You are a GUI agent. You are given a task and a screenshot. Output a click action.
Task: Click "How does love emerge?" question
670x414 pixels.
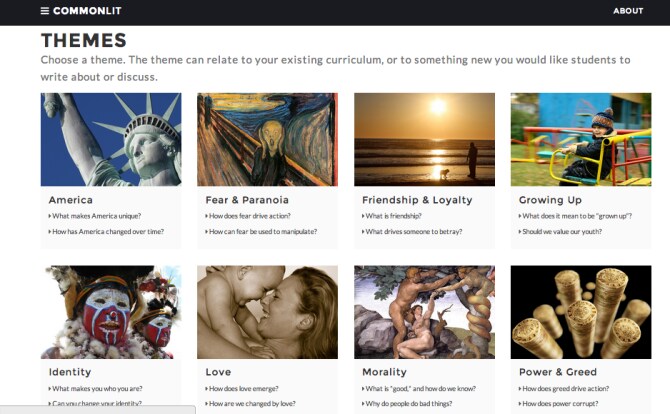244,389
